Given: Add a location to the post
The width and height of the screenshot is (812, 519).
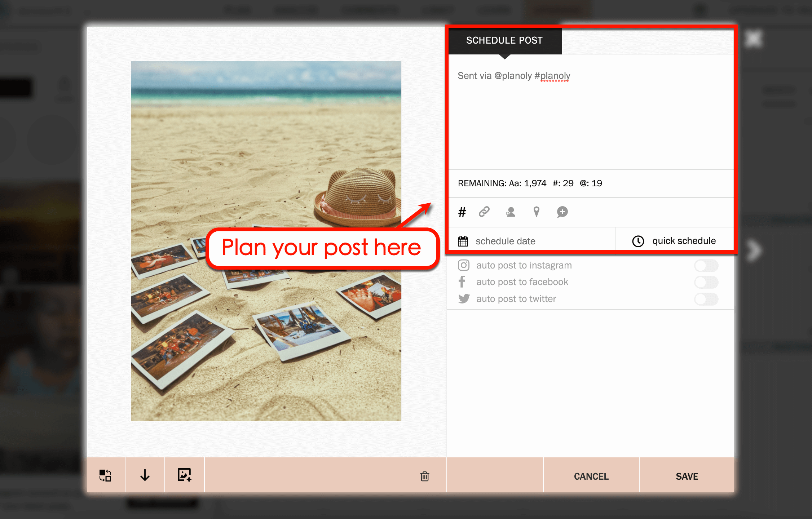Looking at the screenshot, I should click(x=536, y=212).
